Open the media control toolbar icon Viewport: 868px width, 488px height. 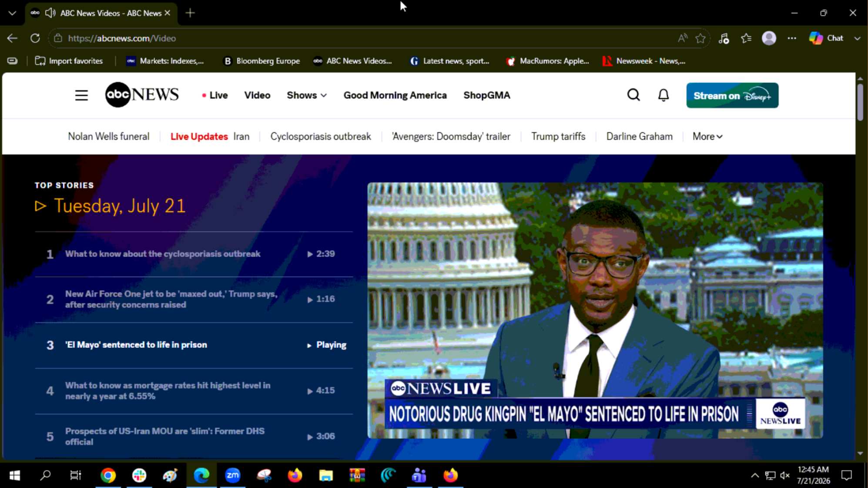tap(724, 38)
